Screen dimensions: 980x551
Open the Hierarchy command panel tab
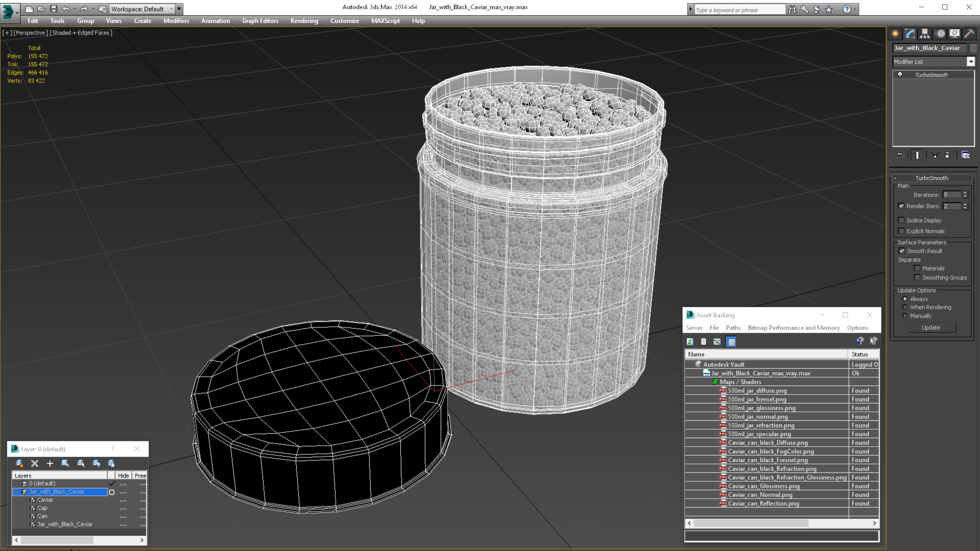(925, 33)
